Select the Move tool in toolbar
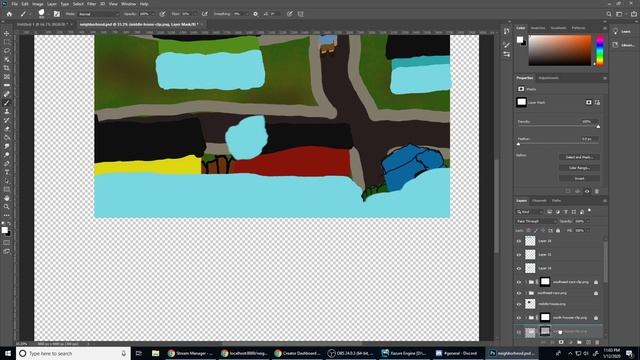 click(x=7, y=33)
